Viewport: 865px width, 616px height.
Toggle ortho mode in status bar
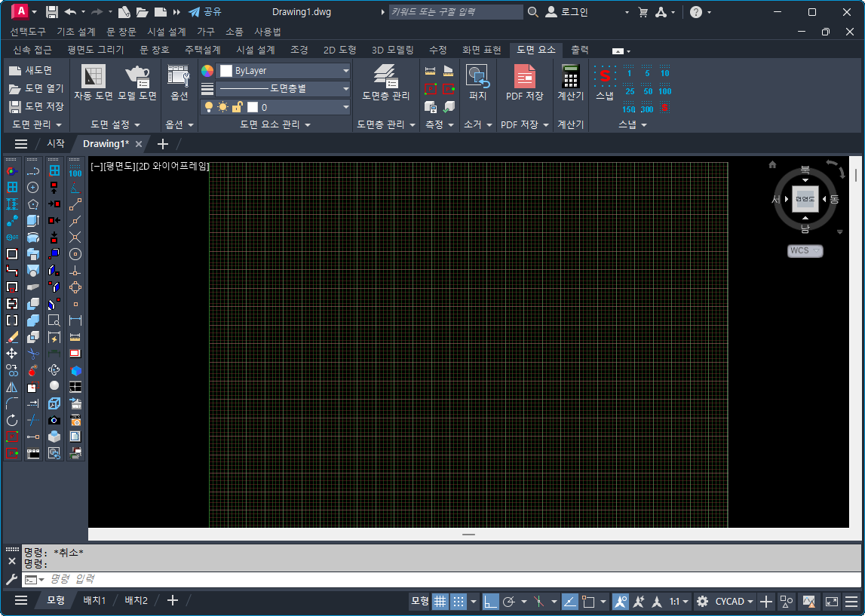(x=491, y=601)
